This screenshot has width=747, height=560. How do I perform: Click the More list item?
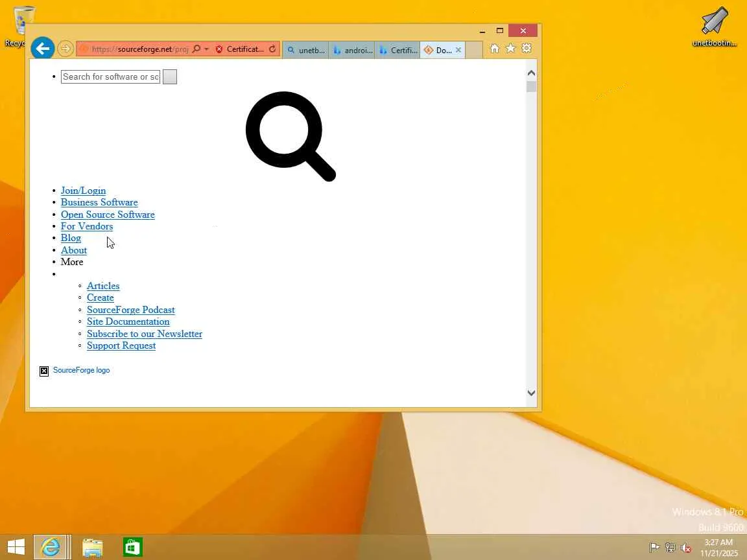point(72,262)
